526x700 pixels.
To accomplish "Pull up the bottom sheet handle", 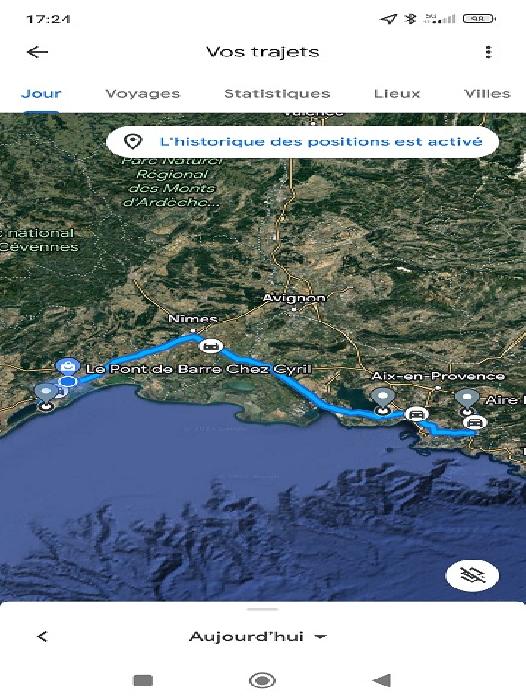I will tap(263, 609).
